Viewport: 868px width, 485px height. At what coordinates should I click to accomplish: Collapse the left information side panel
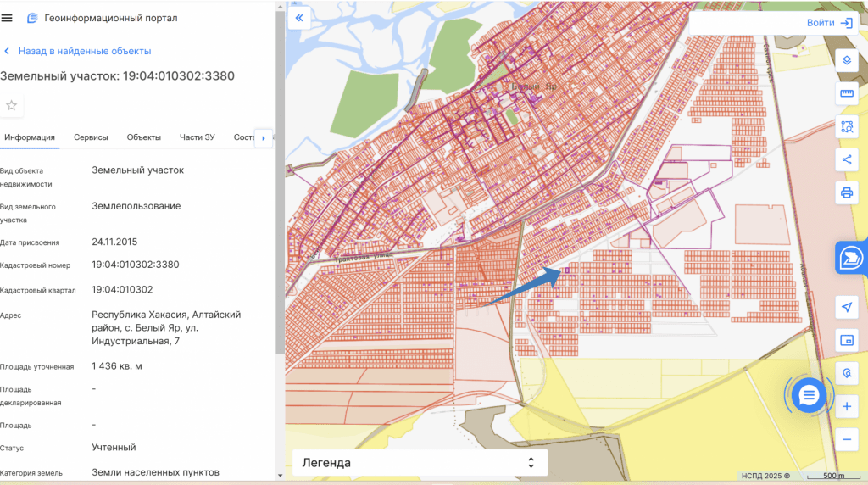pos(299,19)
